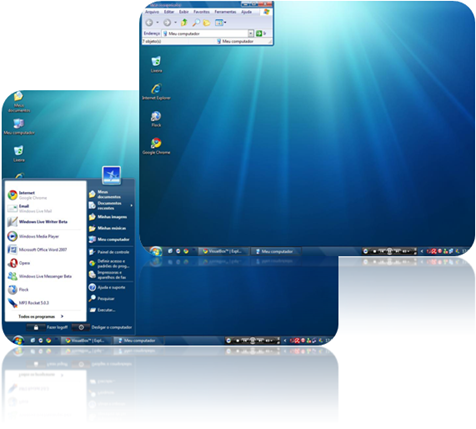Open the Editar menu
476x429 pixels.
(x=169, y=12)
